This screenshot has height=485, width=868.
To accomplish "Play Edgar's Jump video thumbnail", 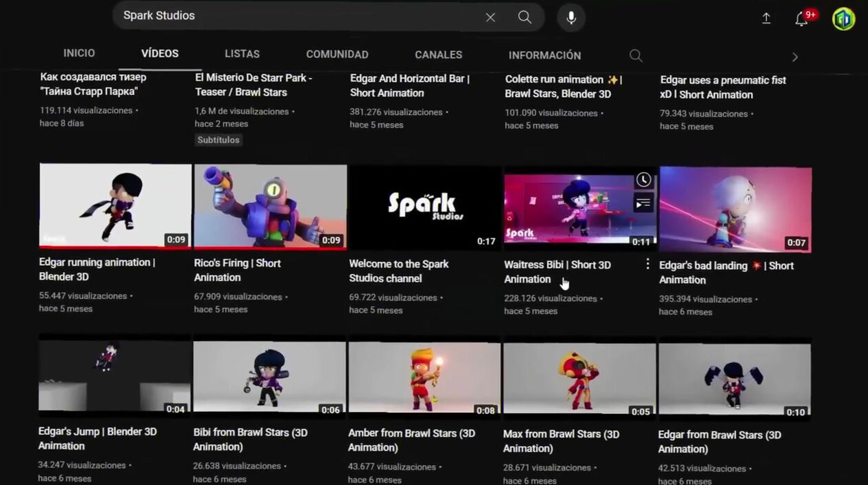I will (x=114, y=375).
